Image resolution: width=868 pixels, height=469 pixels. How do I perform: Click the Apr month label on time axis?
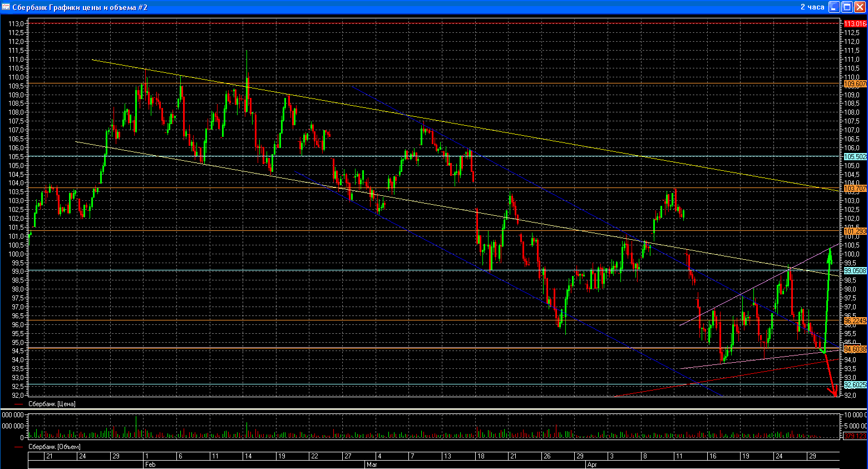coord(592,465)
